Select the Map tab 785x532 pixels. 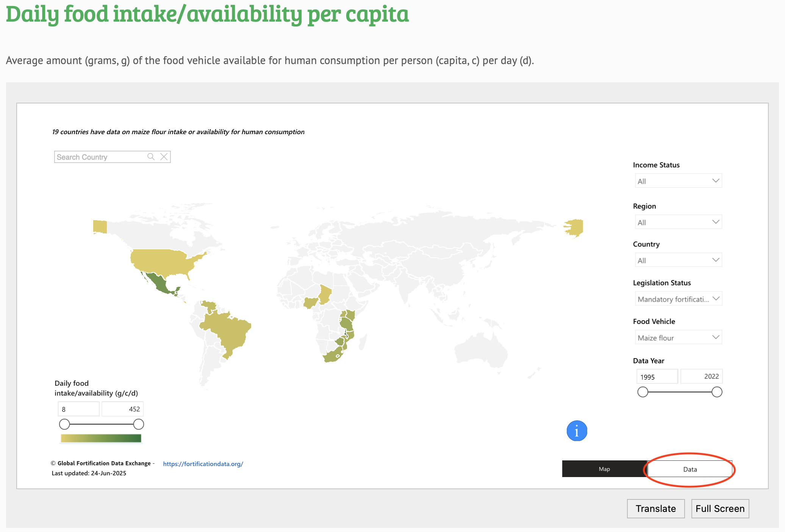604,469
